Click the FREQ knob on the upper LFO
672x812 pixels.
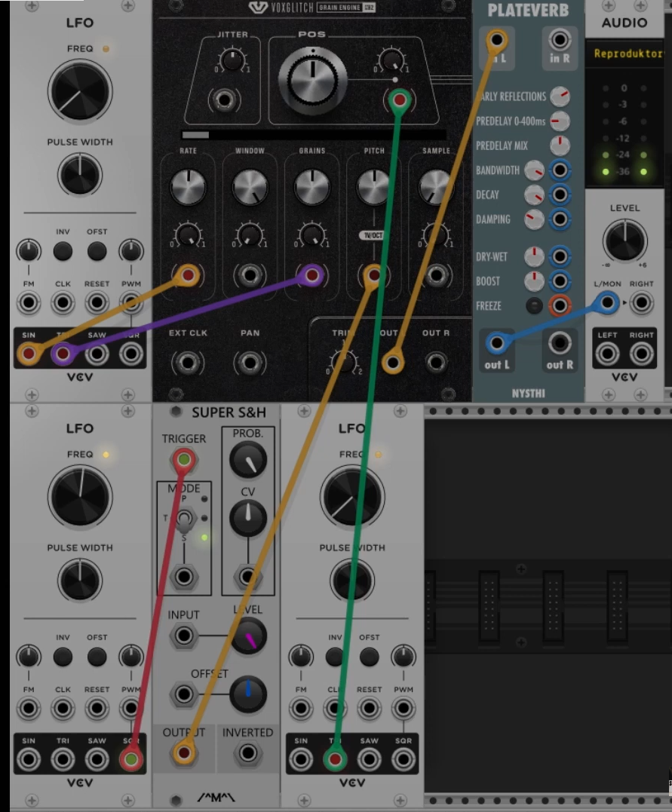pos(80,91)
